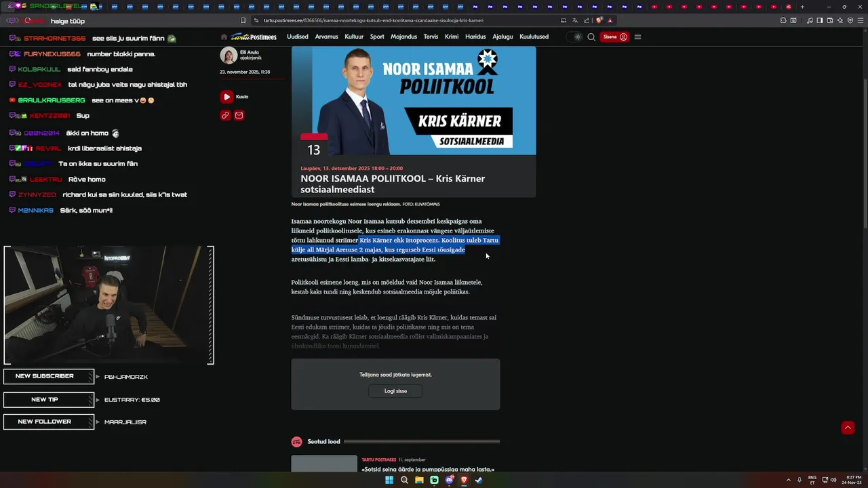Open the taskbar volume speaker icon

pos(833,480)
